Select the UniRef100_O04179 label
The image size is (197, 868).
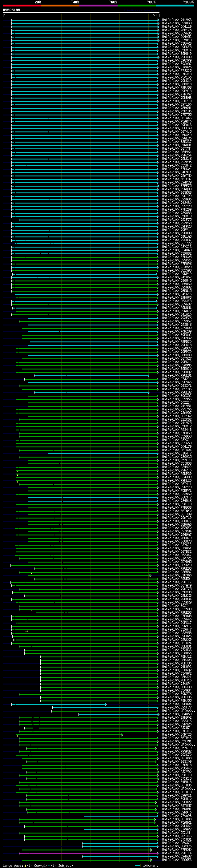[176, 447]
